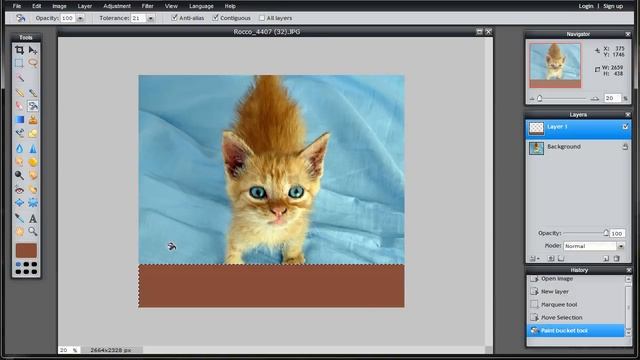Open the Filter menu
This screenshot has width=640, height=360.
pyautogui.click(x=147, y=6)
